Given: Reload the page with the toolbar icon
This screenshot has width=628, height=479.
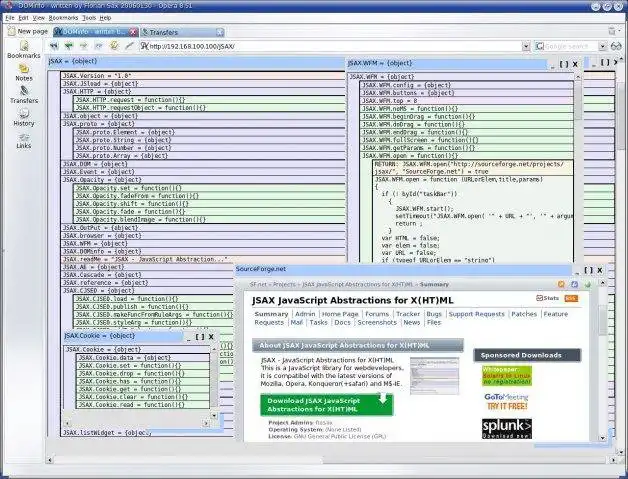Looking at the screenshot, I should pos(114,46).
